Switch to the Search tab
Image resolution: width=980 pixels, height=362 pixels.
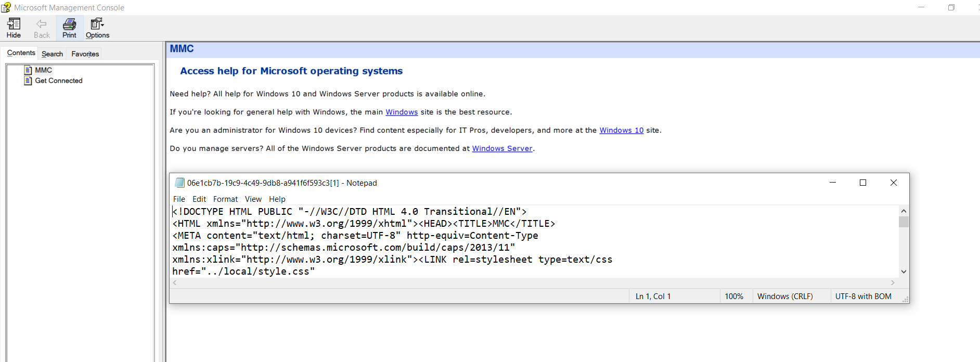pyautogui.click(x=52, y=54)
